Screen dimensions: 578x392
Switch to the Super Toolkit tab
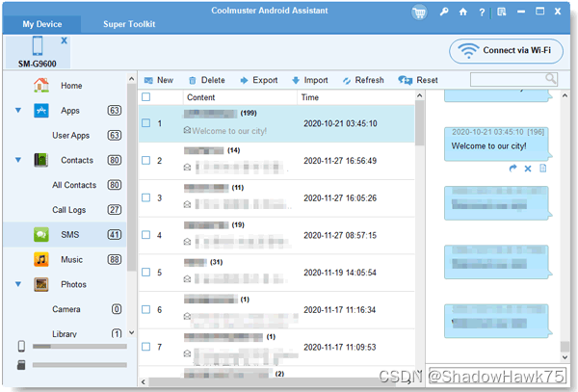coord(129,24)
